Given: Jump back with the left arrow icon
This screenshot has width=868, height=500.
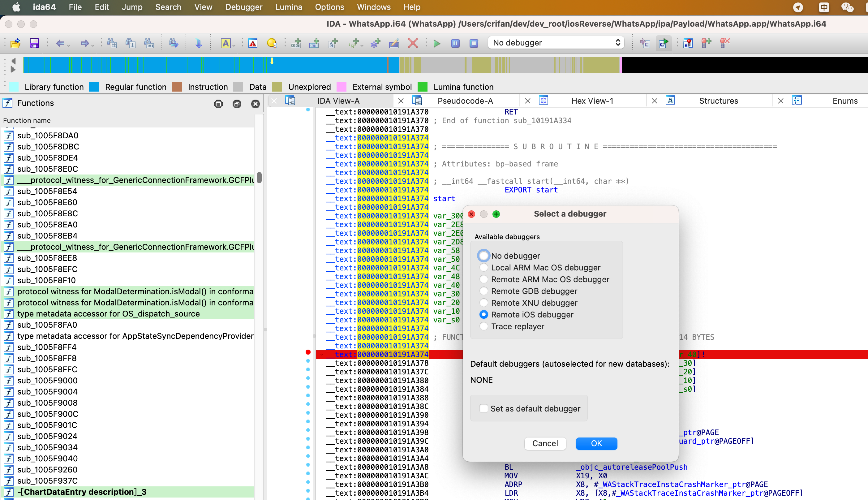Looking at the screenshot, I should tap(60, 43).
